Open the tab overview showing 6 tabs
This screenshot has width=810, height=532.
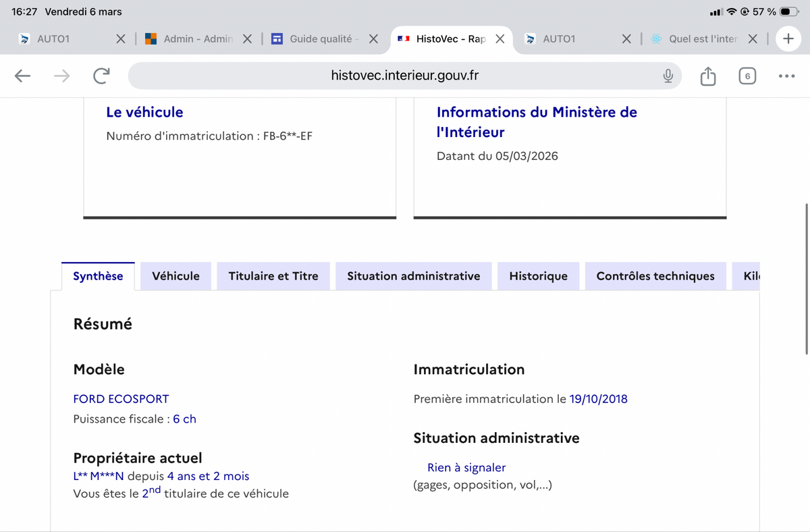[x=747, y=76]
